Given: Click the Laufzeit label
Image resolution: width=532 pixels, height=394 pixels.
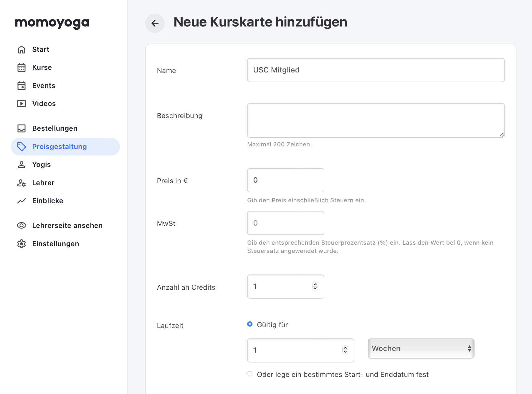Looking at the screenshot, I should pyautogui.click(x=170, y=326).
